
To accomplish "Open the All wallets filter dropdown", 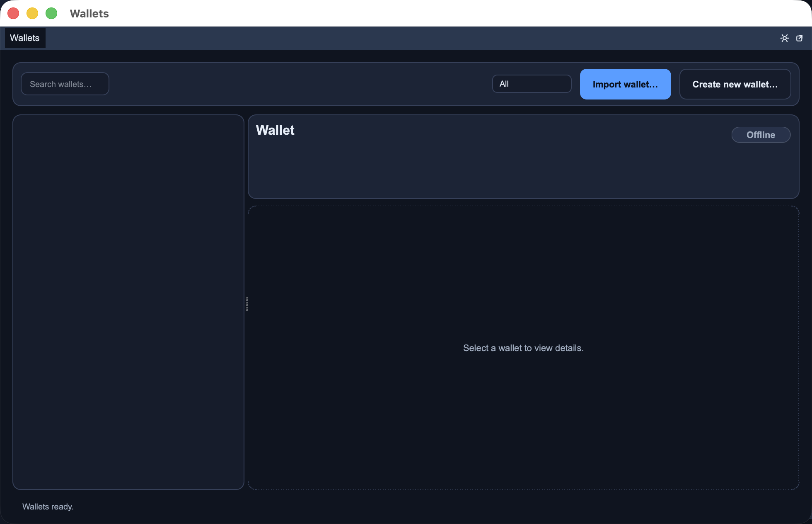I will tap(532, 83).
